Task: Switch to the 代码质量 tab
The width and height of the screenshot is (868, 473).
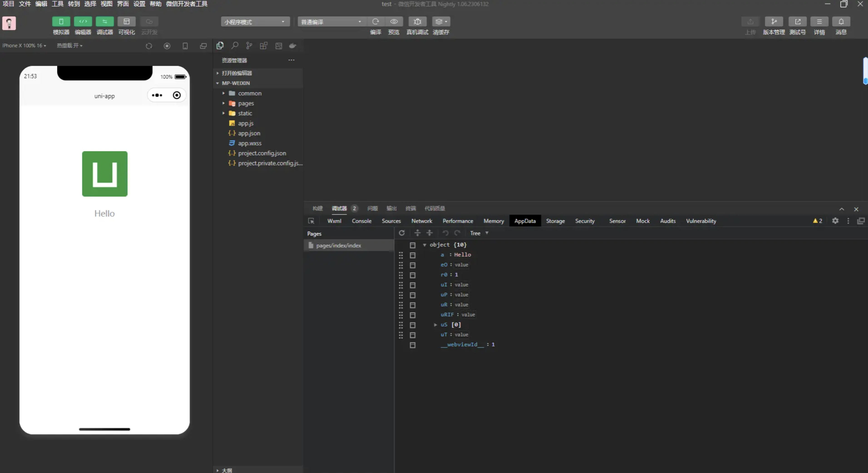Action: pyautogui.click(x=435, y=209)
